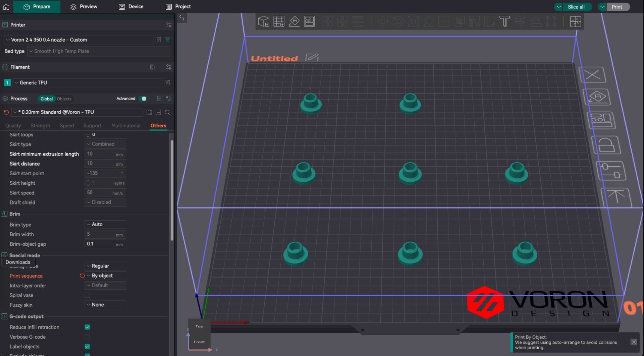This screenshot has width=644, height=356.
Task: Open the Fuzzy skin dropdown
Action: (x=105, y=305)
